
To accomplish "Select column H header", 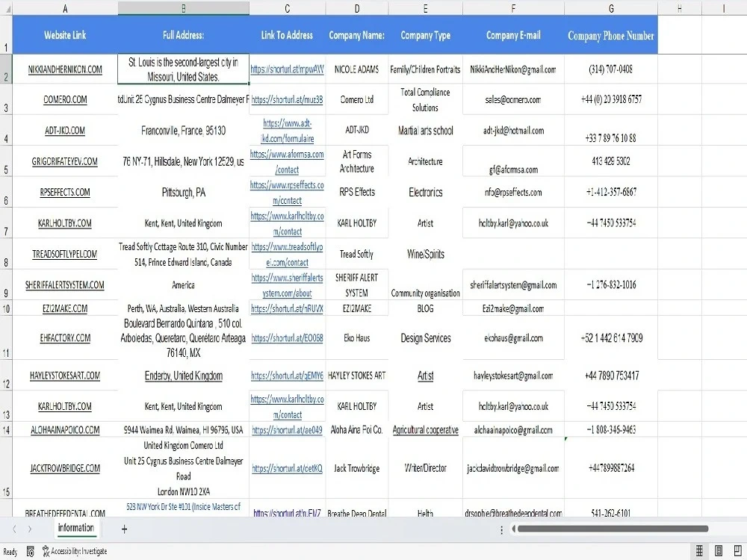I will (679, 8).
